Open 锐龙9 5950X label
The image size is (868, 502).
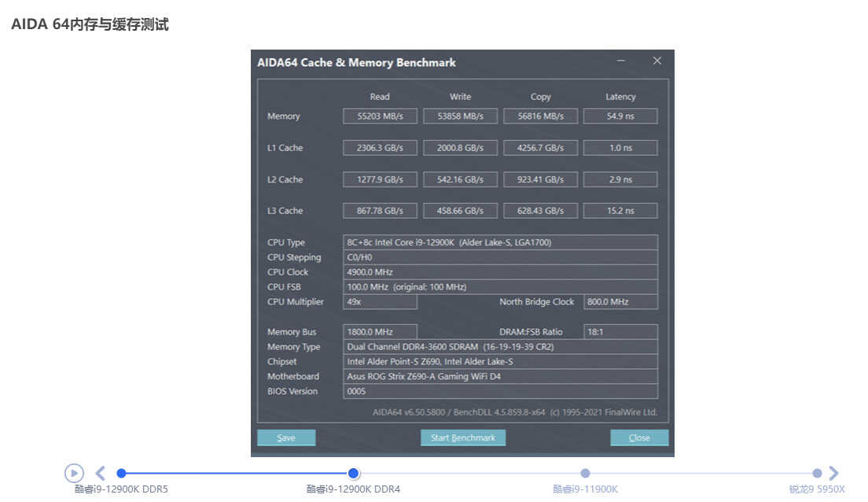coord(817,489)
